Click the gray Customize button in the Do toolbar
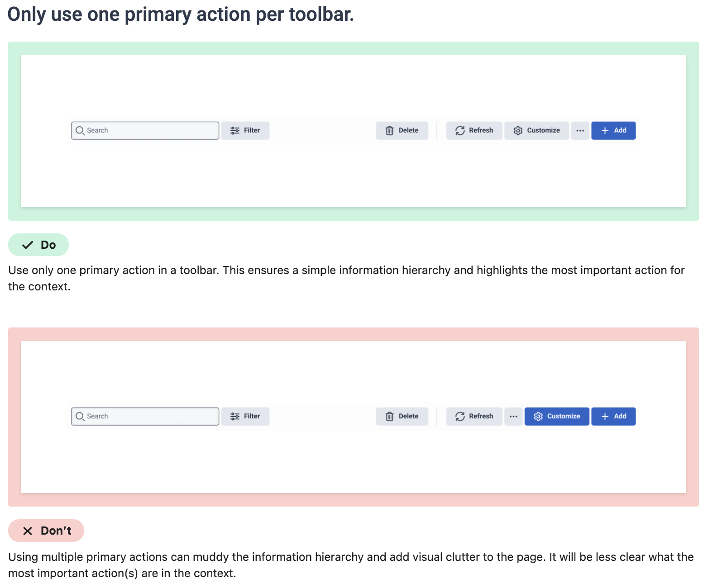 point(536,131)
